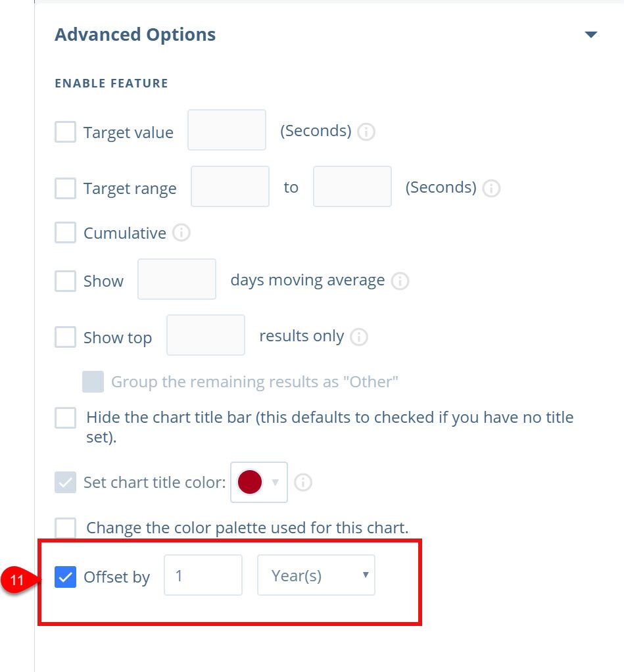Click the info icon beside chart title color
The width and height of the screenshot is (624, 672).
[303, 483]
